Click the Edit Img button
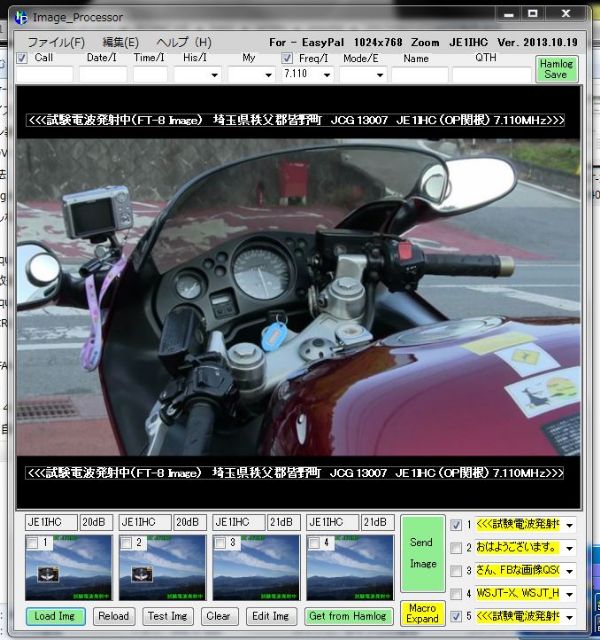The height and width of the screenshot is (640, 600). pos(272,616)
